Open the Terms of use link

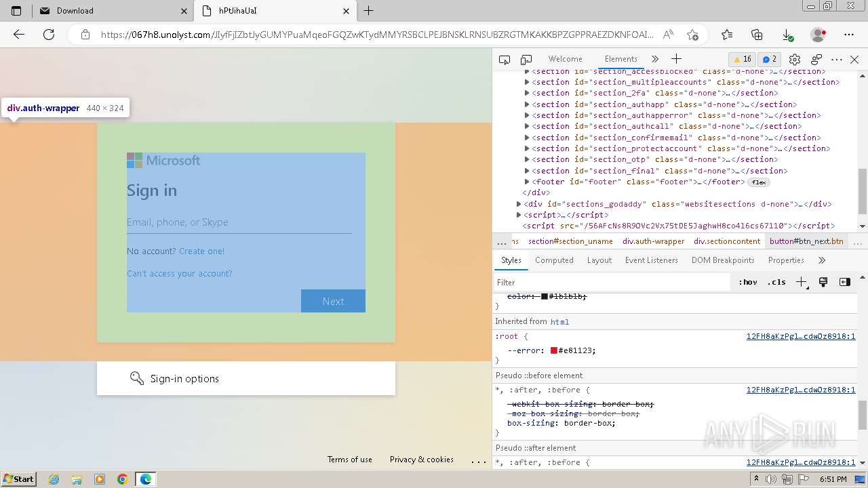click(350, 460)
